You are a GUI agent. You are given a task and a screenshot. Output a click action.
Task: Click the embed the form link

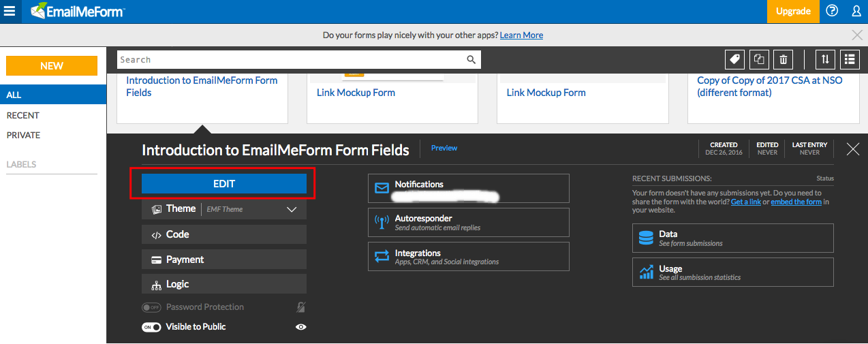tap(796, 202)
